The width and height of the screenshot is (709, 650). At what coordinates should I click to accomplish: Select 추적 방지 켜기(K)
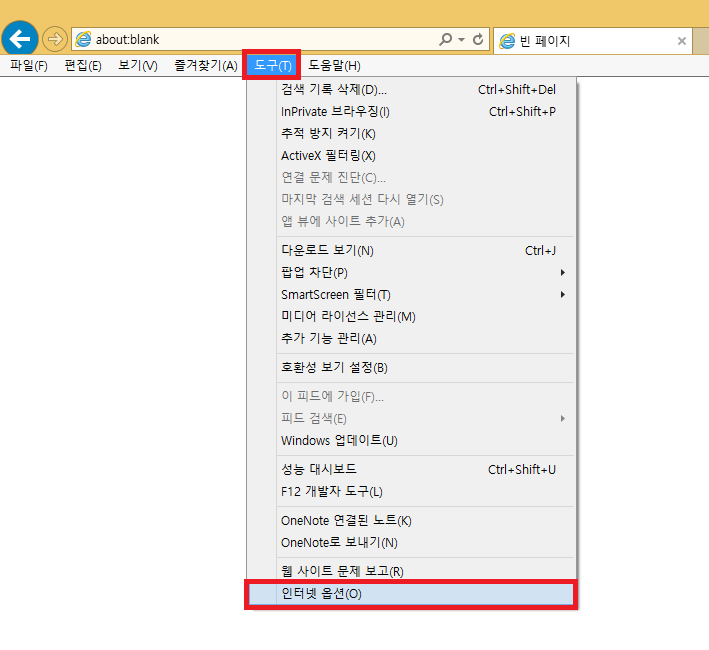pyautogui.click(x=411, y=134)
